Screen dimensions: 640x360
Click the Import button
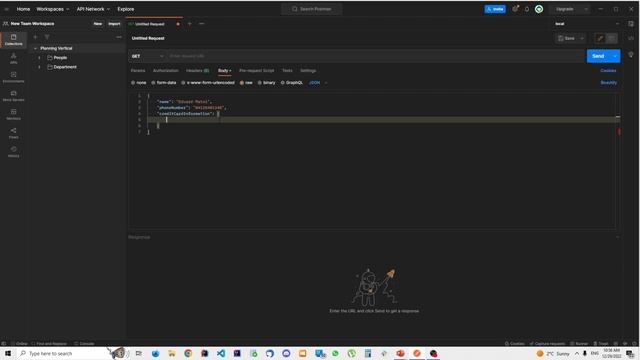click(114, 24)
